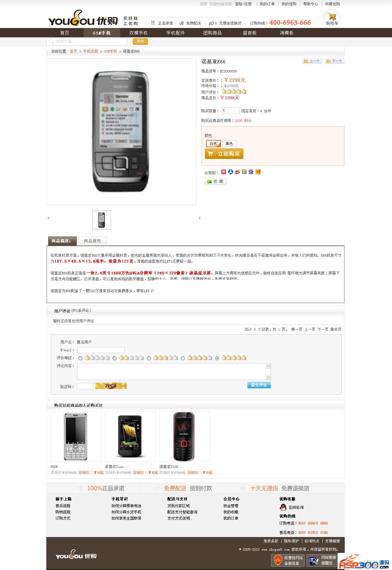Click right arrow of thumbnail gallery
The width and height of the screenshot is (392, 570).
pyautogui.click(x=200, y=218)
